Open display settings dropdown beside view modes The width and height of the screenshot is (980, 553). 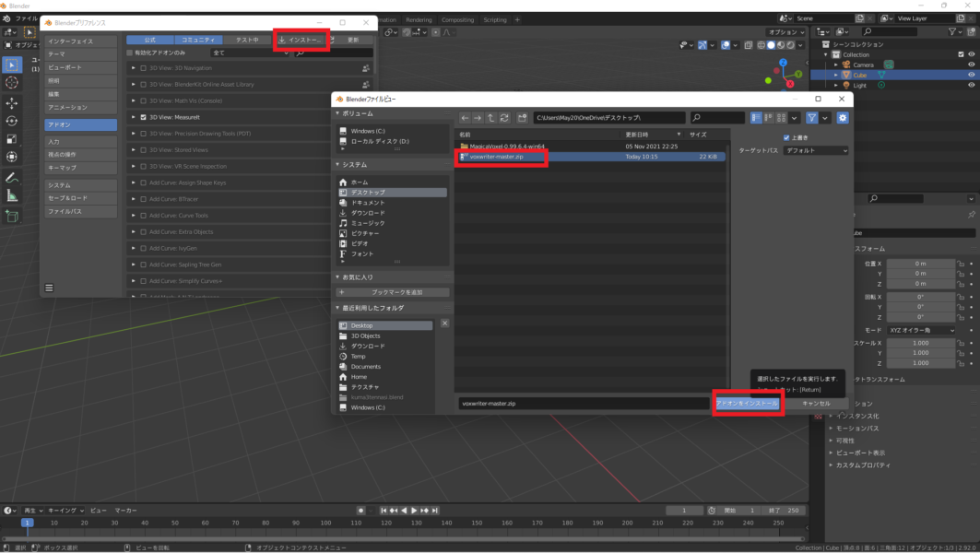795,117
